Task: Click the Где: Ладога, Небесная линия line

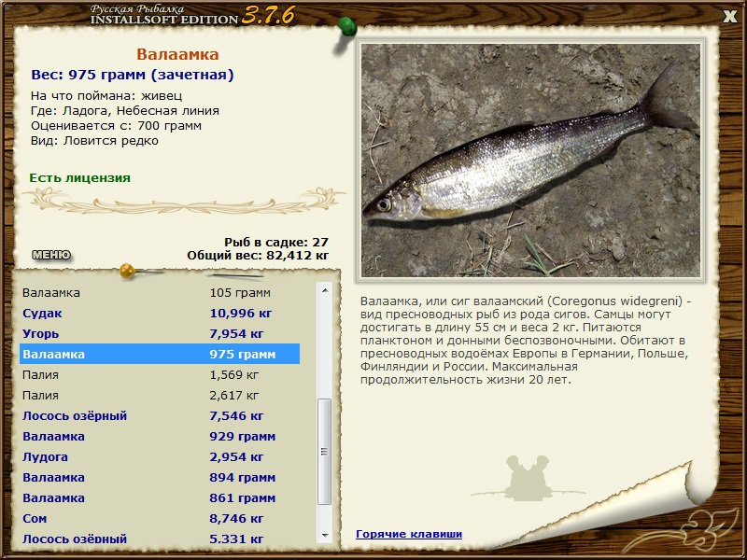Action: (125, 110)
